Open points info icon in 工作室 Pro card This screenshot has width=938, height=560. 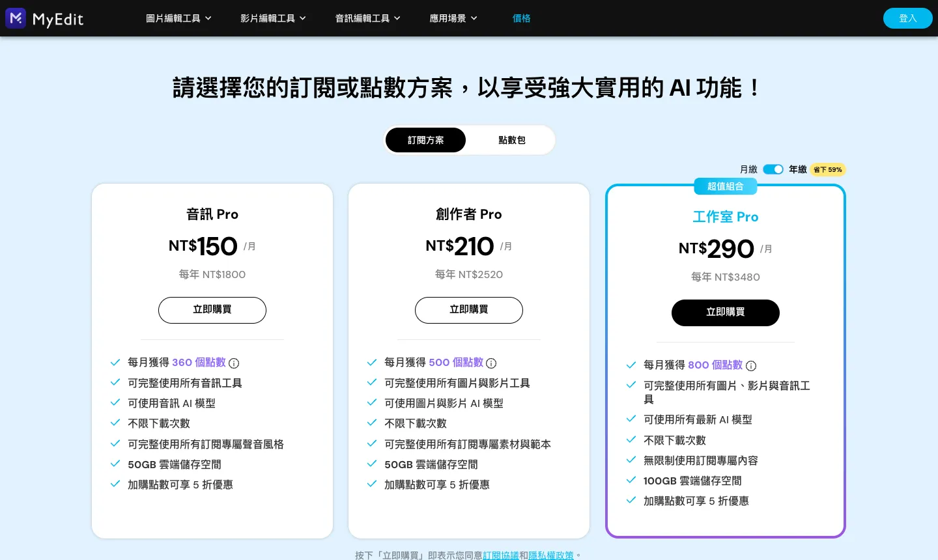click(751, 366)
